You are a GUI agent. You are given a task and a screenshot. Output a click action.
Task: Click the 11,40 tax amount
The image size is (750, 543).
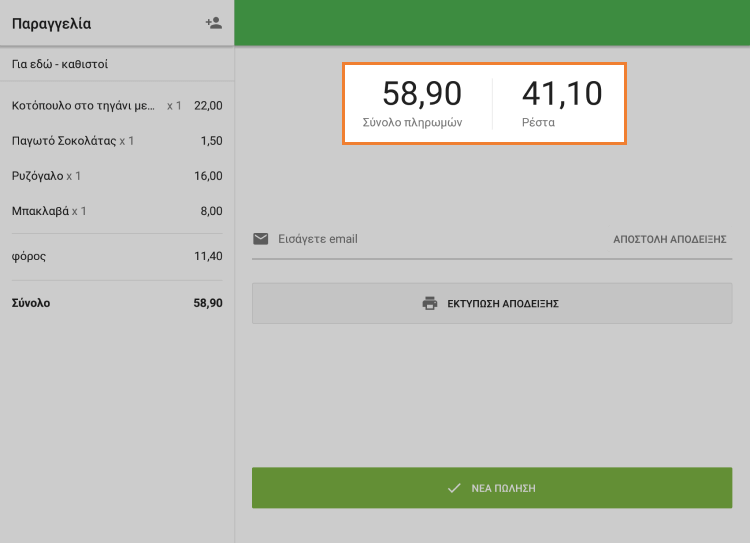click(x=208, y=256)
